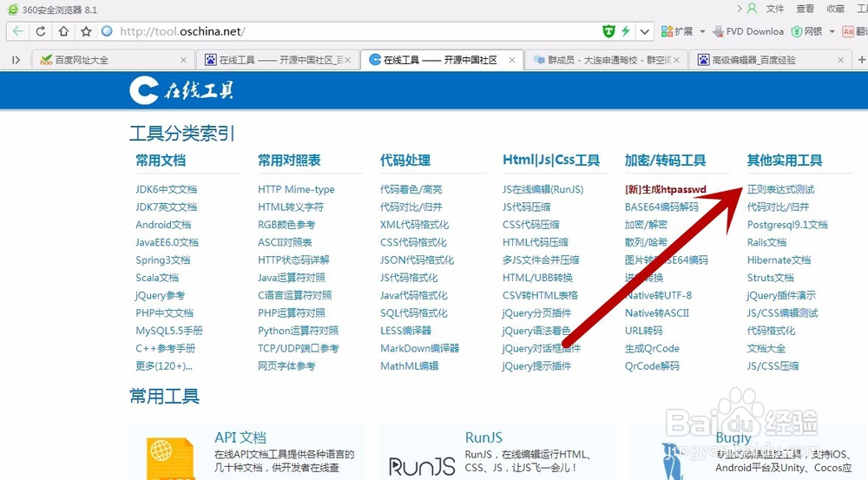Open Native转ASCII link

(657, 313)
